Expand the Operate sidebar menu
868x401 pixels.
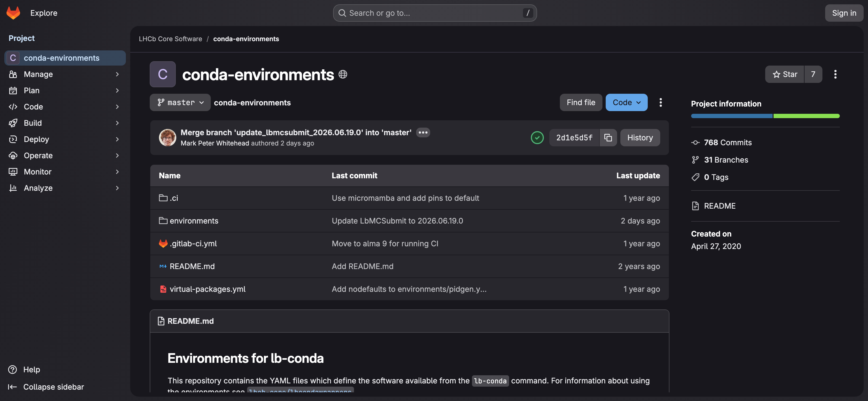tap(65, 156)
